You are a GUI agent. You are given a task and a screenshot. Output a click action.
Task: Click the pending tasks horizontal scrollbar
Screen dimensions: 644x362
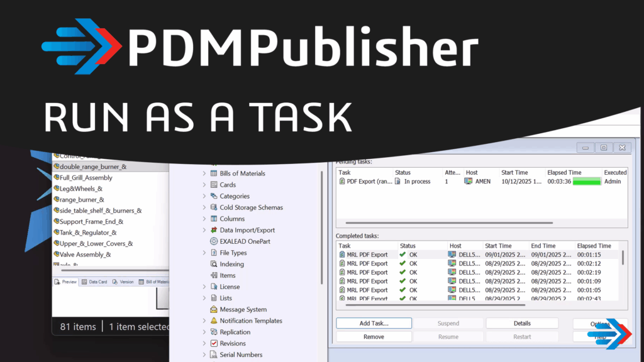coord(449,223)
